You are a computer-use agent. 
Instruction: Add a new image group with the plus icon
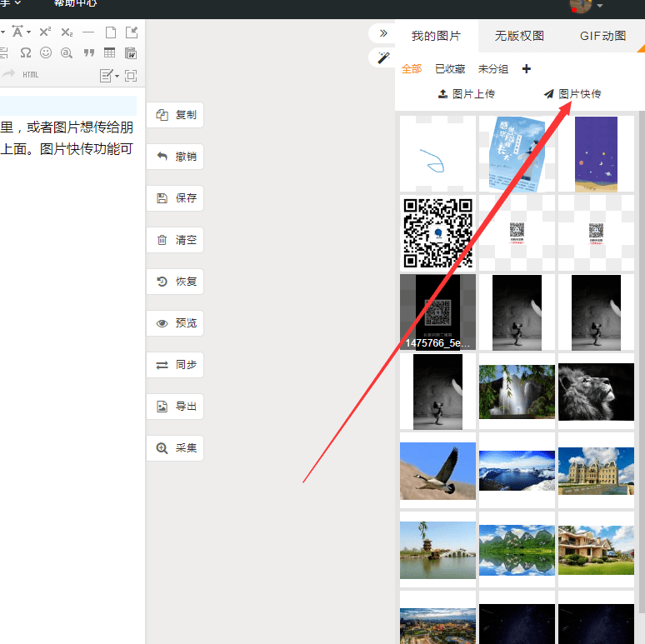(526, 69)
